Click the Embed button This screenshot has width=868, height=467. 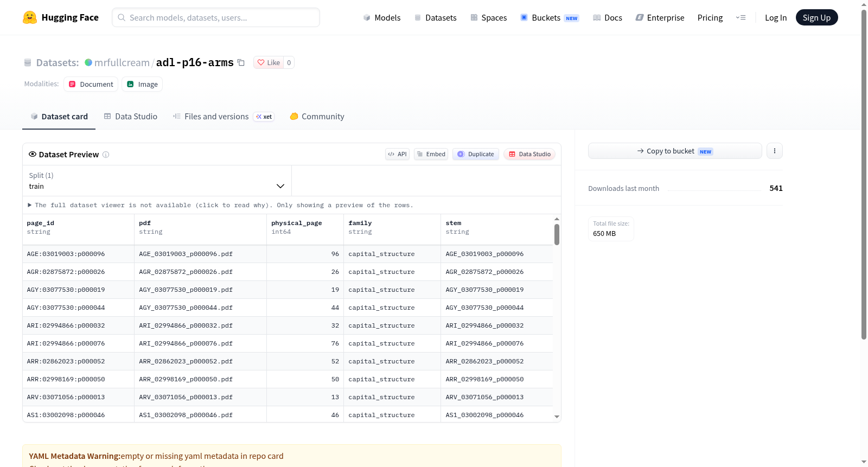point(431,154)
